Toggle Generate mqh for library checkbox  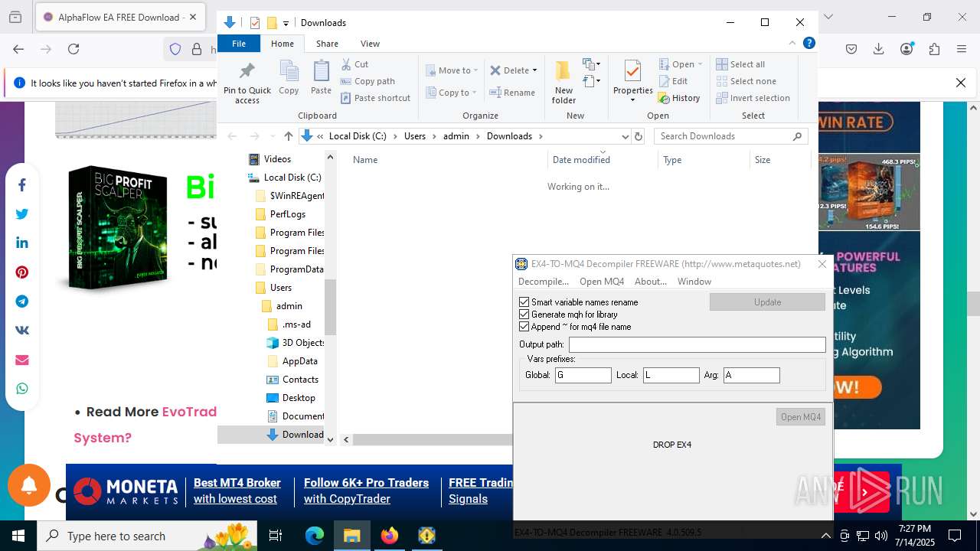pyautogui.click(x=524, y=315)
